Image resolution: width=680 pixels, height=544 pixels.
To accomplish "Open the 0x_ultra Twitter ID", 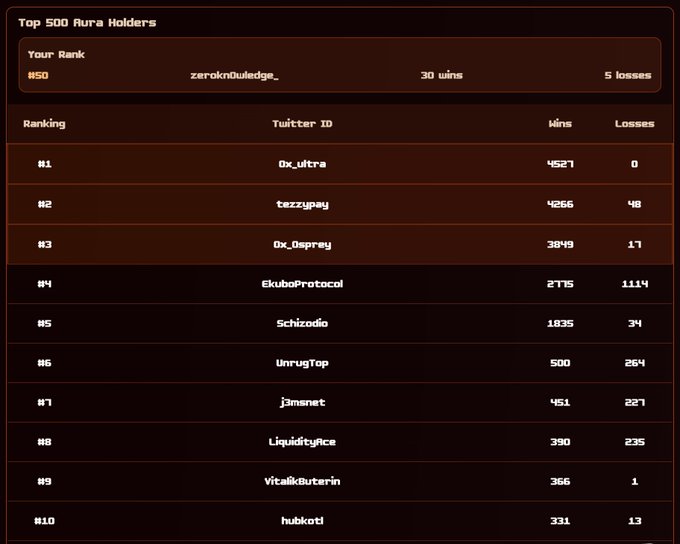I will 302,164.
